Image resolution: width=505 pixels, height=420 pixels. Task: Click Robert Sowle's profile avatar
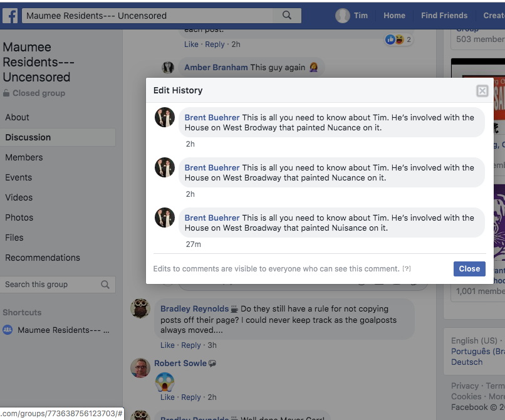pyautogui.click(x=140, y=368)
